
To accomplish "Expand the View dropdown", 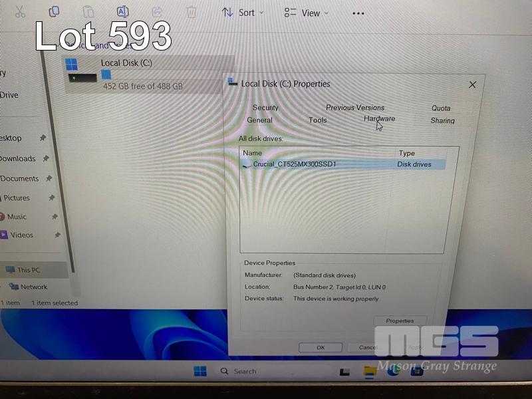I will click(305, 13).
